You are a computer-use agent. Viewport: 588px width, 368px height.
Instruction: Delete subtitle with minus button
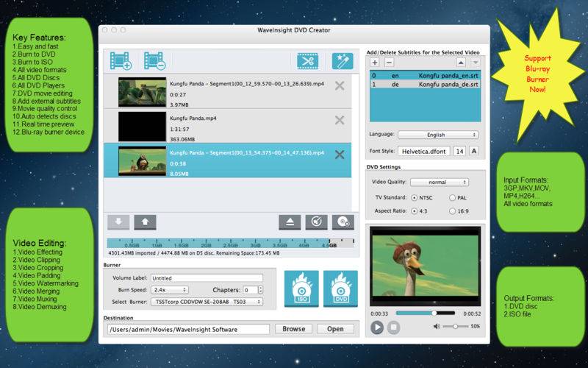[389, 63]
